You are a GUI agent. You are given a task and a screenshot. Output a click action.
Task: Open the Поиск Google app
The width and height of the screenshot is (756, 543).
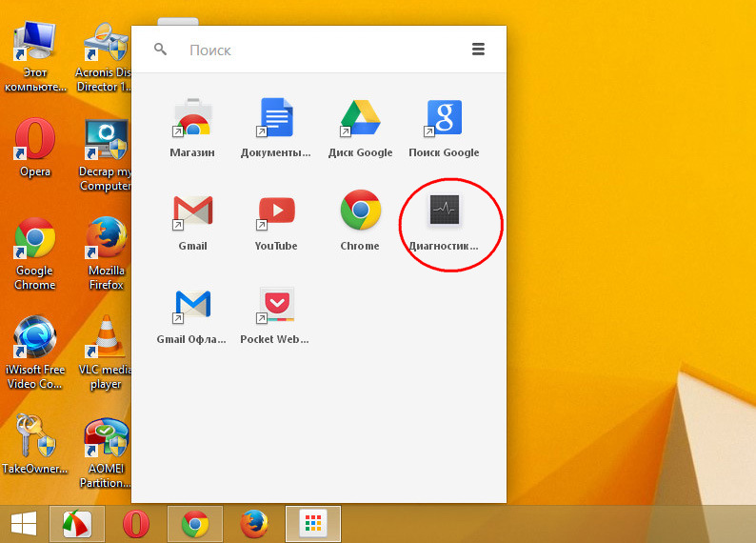point(444,128)
